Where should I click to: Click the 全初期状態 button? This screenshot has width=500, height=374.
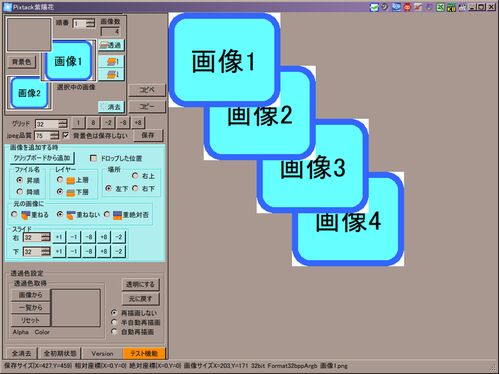coord(60,353)
